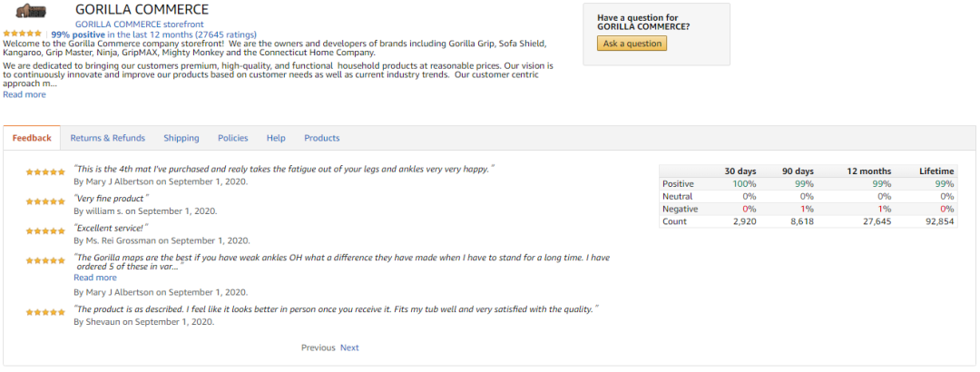This screenshot has height=372, width=980.
Task: Open the Shipping tab
Action: 181,138
